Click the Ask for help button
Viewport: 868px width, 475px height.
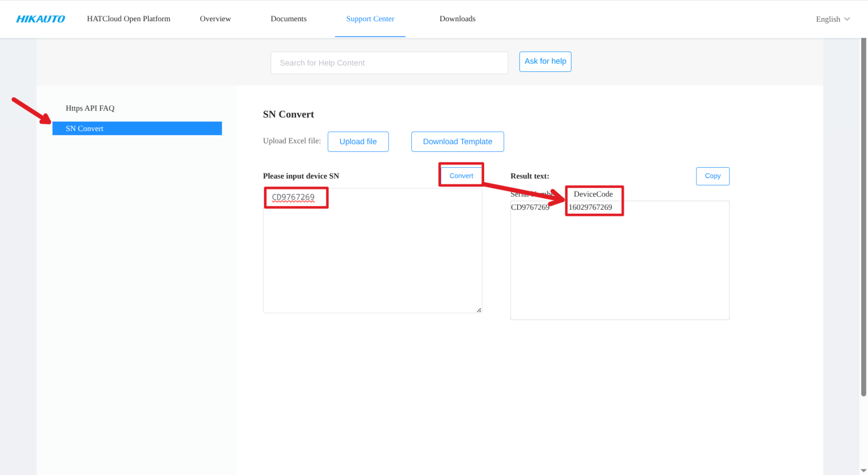click(x=545, y=61)
